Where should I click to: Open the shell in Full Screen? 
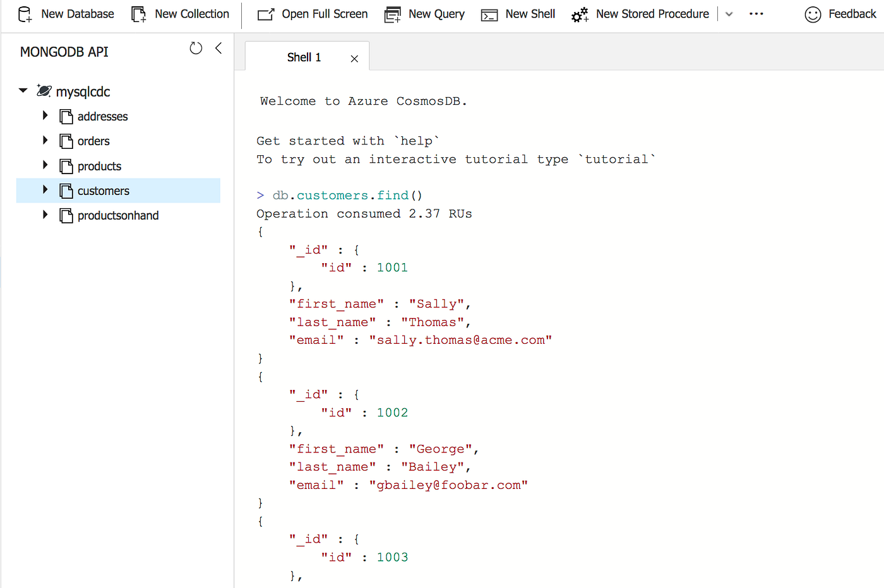[x=312, y=14]
